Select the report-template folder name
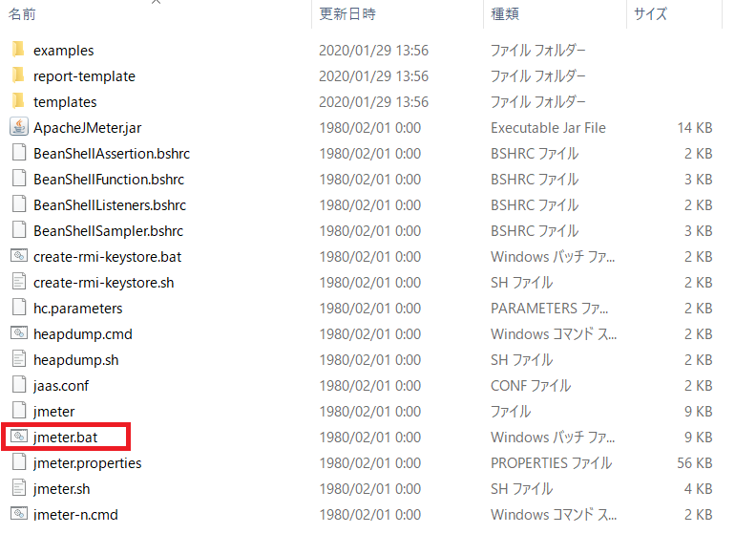This screenshot has width=756, height=534. coord(84,76)
